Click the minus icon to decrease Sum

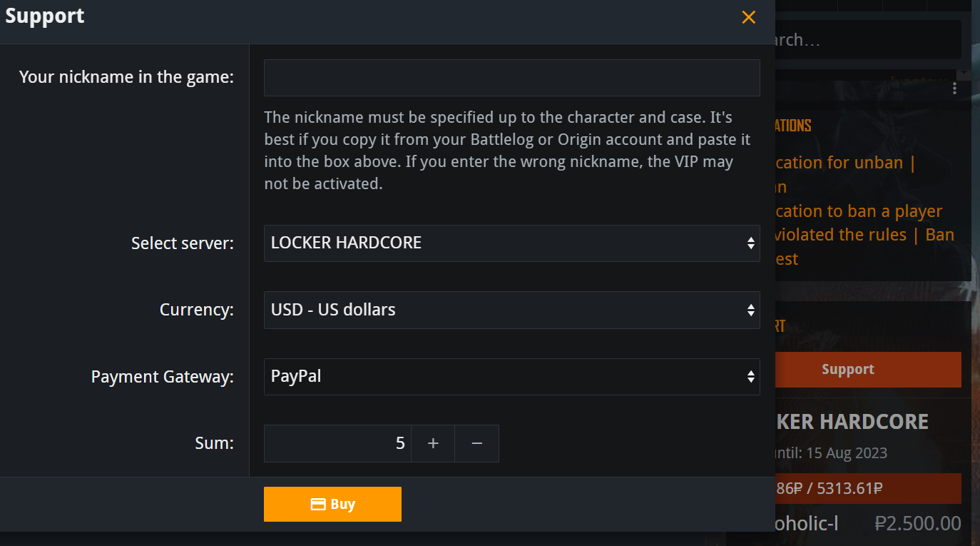pyautogui.click(x=477, y=444)
